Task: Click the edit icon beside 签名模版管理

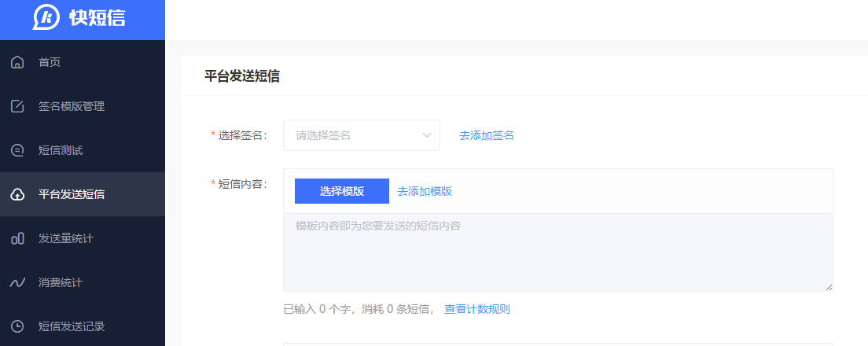Action: pyautogui.click(x=17, y=106)
